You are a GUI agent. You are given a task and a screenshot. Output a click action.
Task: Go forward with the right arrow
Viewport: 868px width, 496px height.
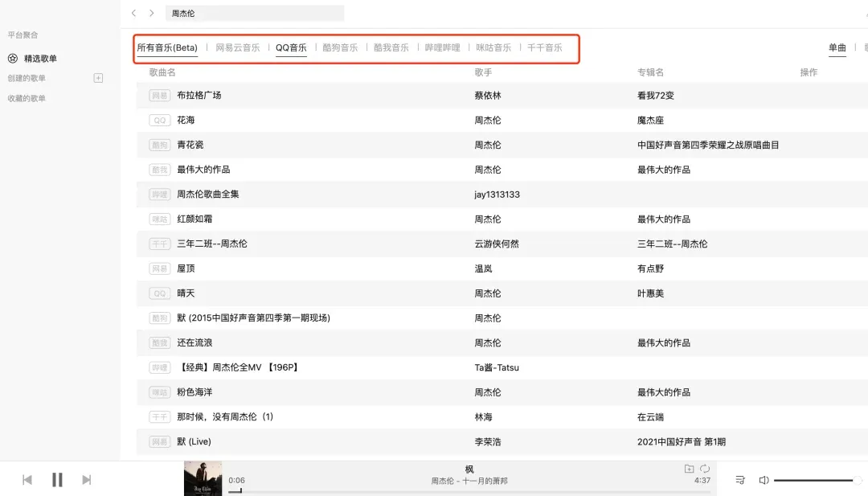[x=151, y=13]
